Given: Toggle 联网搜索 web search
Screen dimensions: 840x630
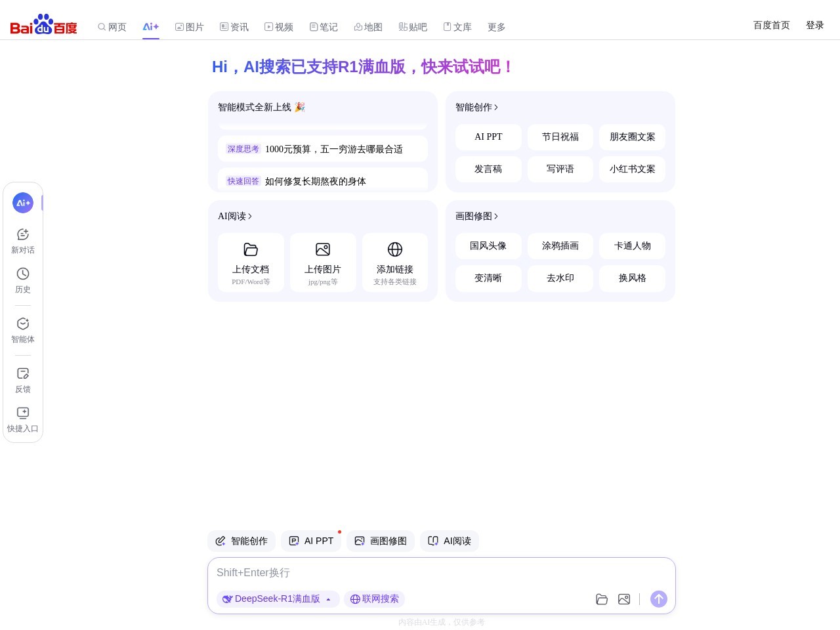Looking at the screenshot, I should pyautogui.click(x=374, y=599).
